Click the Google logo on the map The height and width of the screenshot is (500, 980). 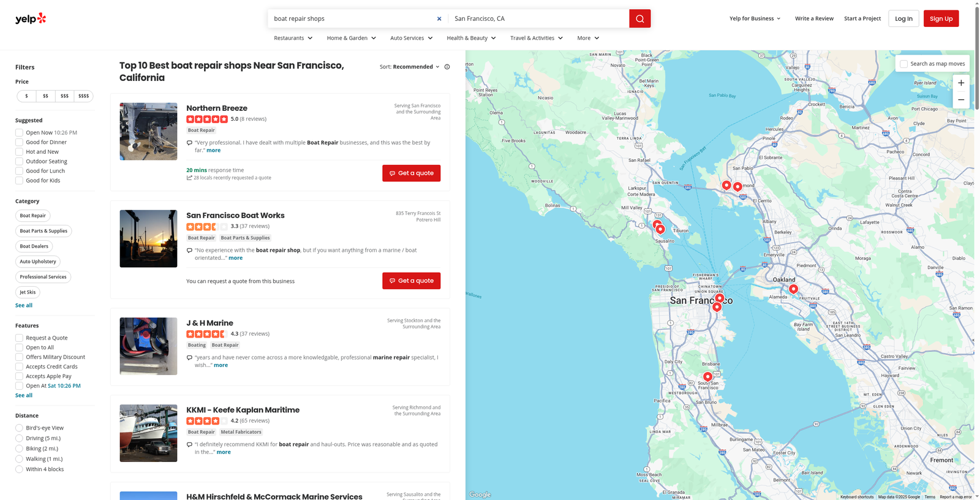pyautogui.click(x=480, y=494)
